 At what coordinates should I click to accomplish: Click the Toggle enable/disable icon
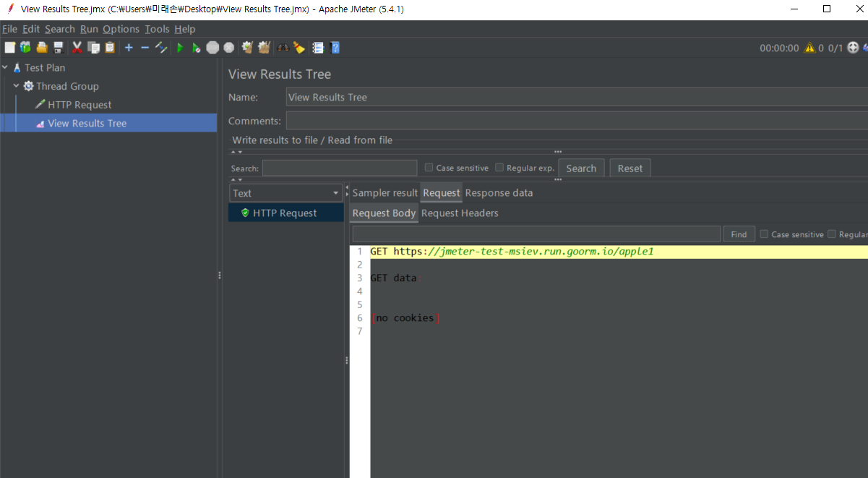coord(161,48)
